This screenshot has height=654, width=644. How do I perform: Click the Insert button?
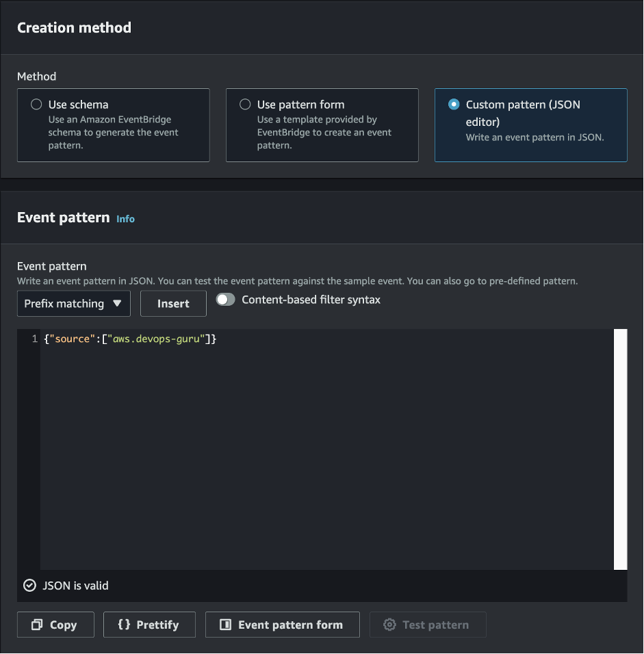173,303
